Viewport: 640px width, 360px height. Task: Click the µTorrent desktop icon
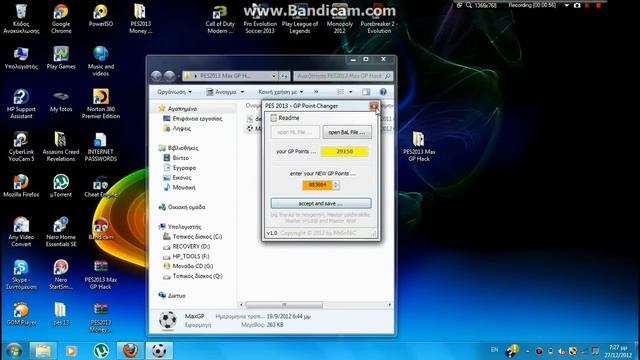click(x=61, y=186)
